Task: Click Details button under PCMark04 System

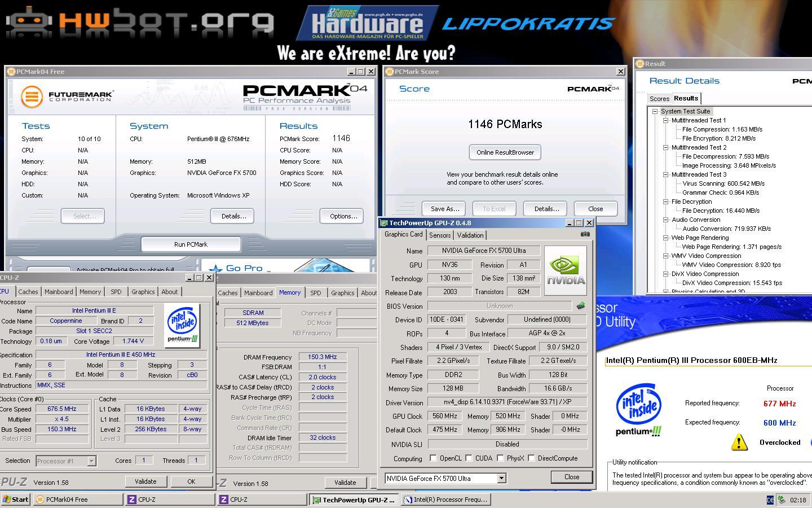Action: tap(233, 216)
